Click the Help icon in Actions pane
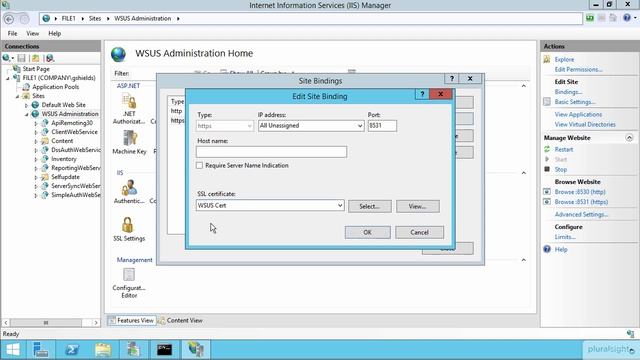The width and height of the screenshot is (640, 360). point(547,249)
